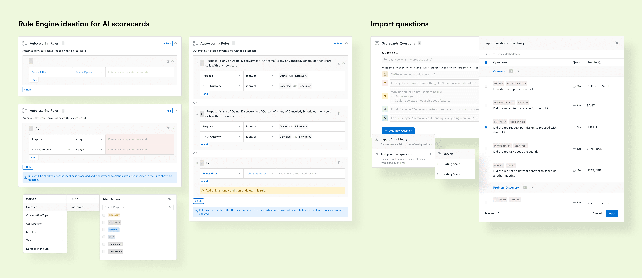Click Import from Library download icon
The width and height of the screenshot is (644, 278).
[376, 139]
